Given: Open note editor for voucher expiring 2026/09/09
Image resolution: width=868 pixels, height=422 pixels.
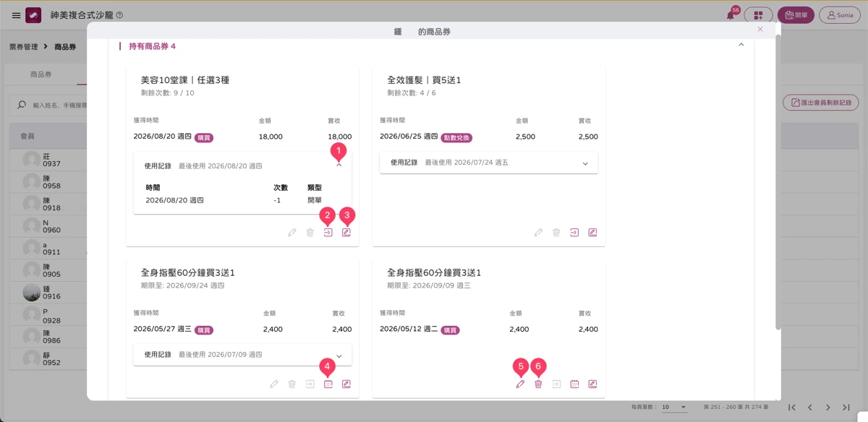Looking at the screenshot, I should (592, 384).
